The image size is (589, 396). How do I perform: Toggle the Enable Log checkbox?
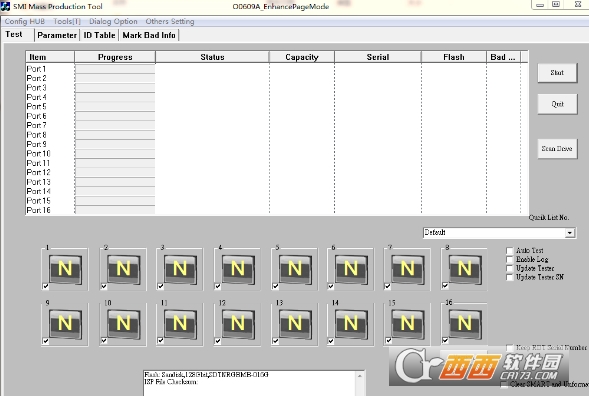(x=510, y=260)
